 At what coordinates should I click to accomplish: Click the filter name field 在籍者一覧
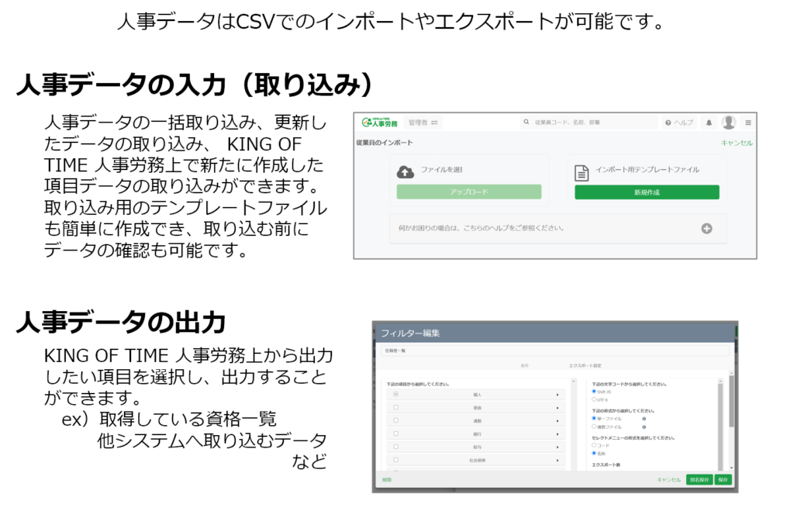point(554,351)
